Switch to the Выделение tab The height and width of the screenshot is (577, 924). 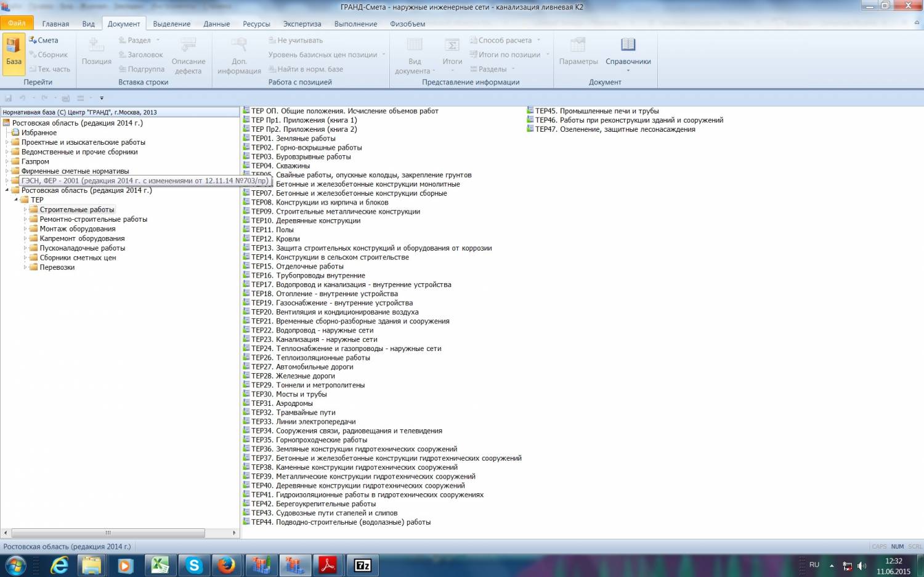click(x=172, y=24)
